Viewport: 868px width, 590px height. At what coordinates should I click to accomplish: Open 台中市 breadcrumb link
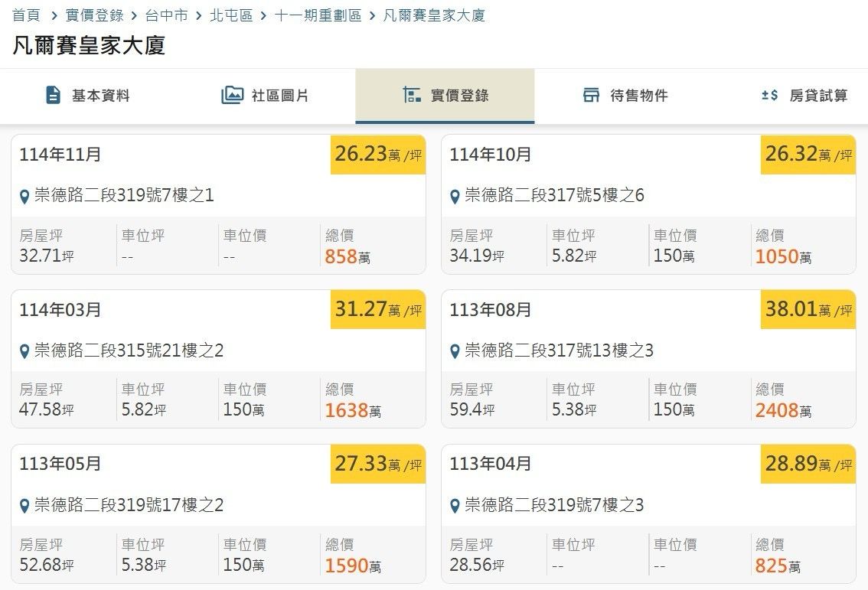[x=166, y=15]
